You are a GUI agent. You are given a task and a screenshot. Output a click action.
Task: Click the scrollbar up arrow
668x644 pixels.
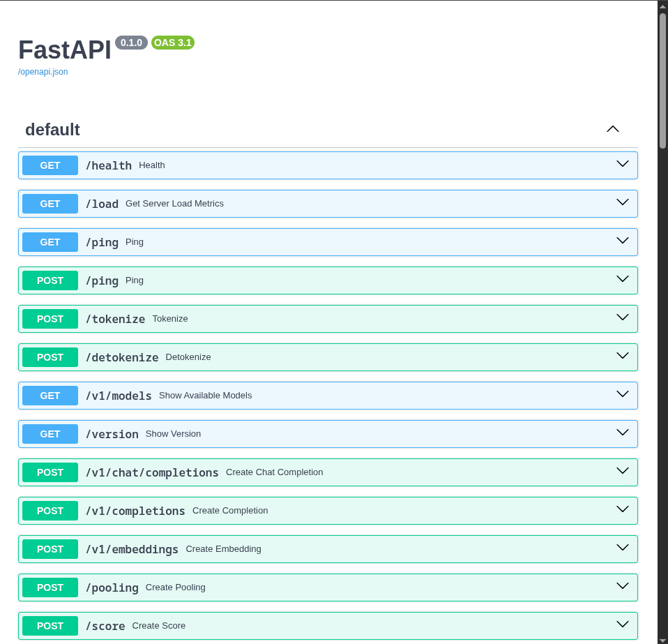662,6
